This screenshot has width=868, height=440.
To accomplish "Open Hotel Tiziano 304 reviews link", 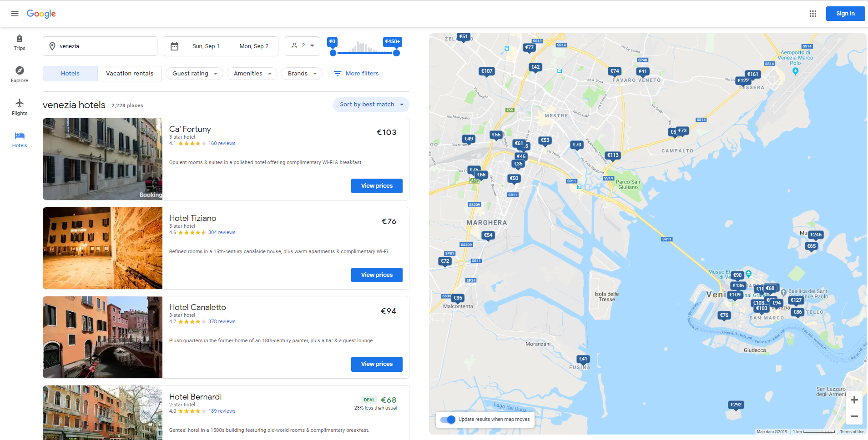I will (222, 233).
